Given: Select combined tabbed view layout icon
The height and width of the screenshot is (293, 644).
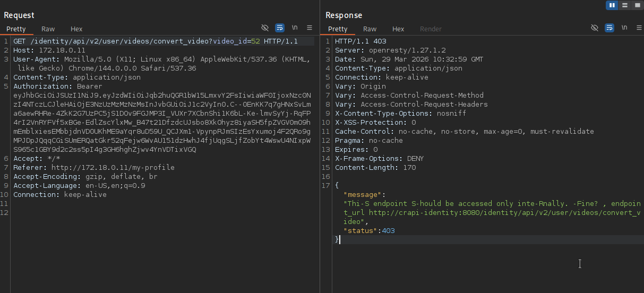Looking at the screenshot, I should coord(637,5).
